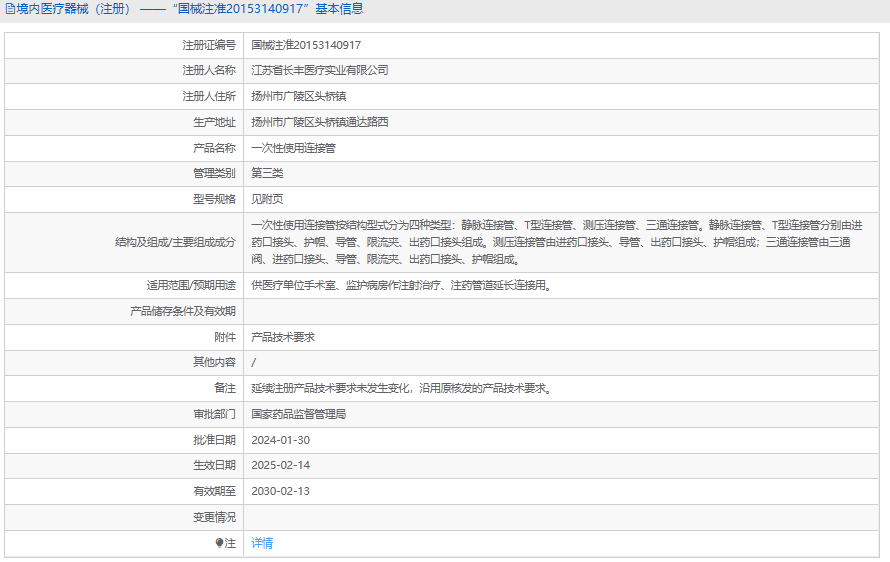Select attachment value 产品技术要求

[283, 337]
